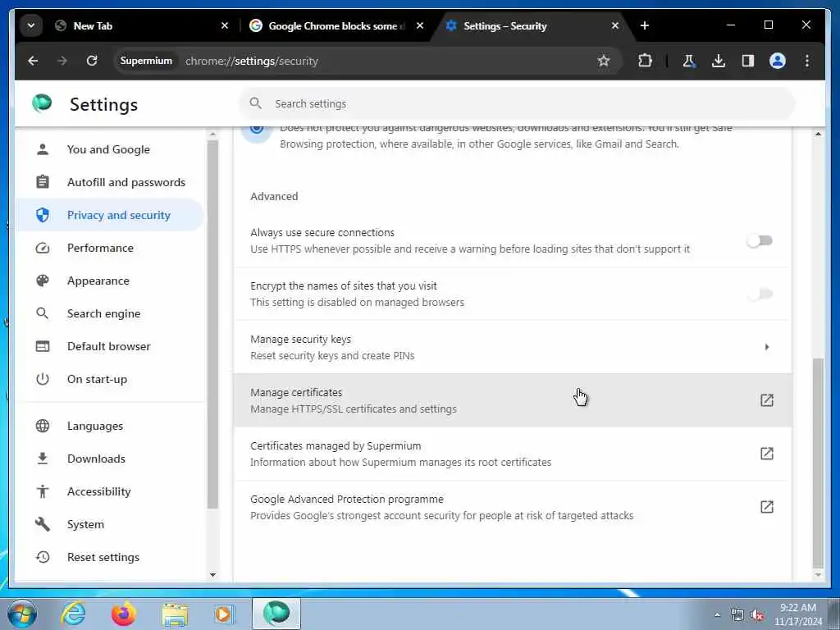Go back to previous page
This screenshot has width=840, height=630.
coord(33,61)
